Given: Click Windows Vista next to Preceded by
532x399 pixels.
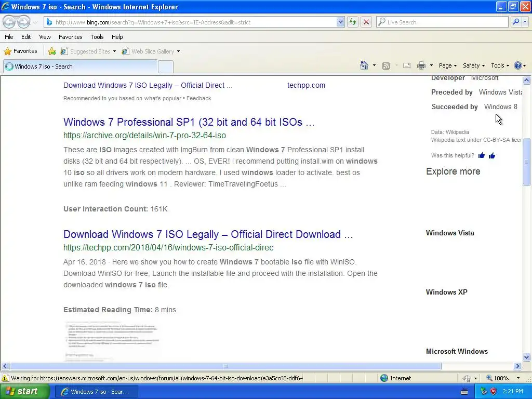Looking at the screenshot, I should [x=500, y=92].
